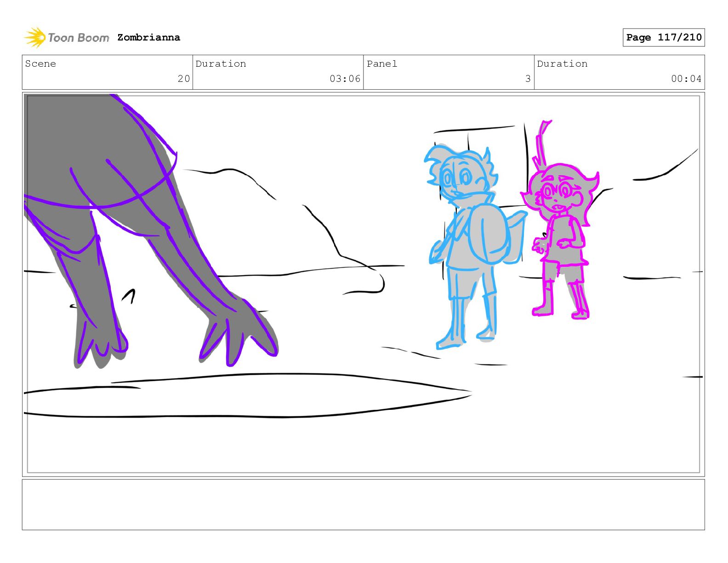
Task: Click scene number 20
Action: click(184, 79)
